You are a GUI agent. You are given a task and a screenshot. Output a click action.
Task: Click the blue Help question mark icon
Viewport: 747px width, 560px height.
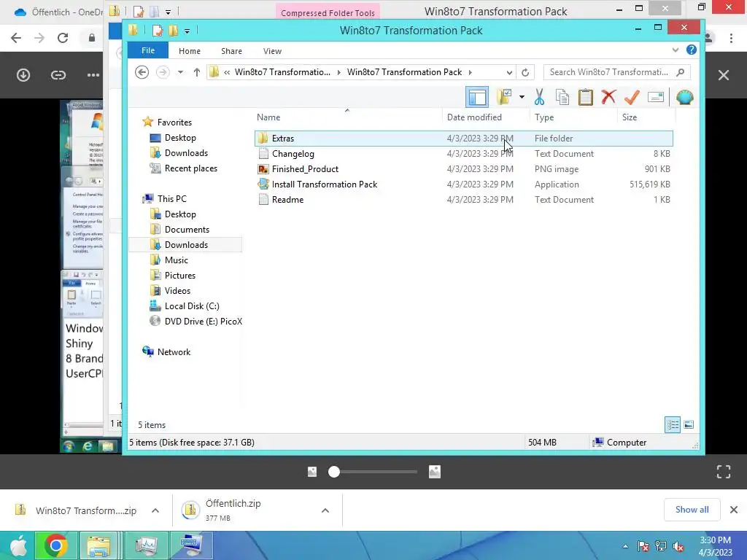692,50
